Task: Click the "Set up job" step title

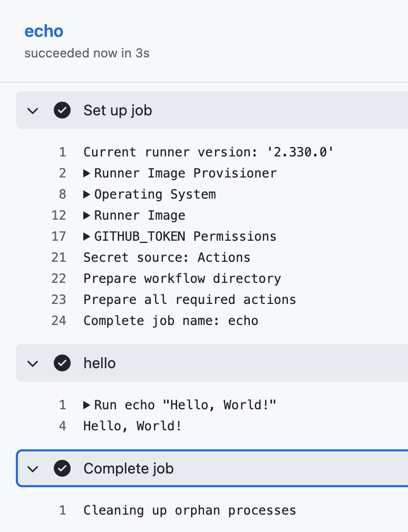Action: [118, 111]
